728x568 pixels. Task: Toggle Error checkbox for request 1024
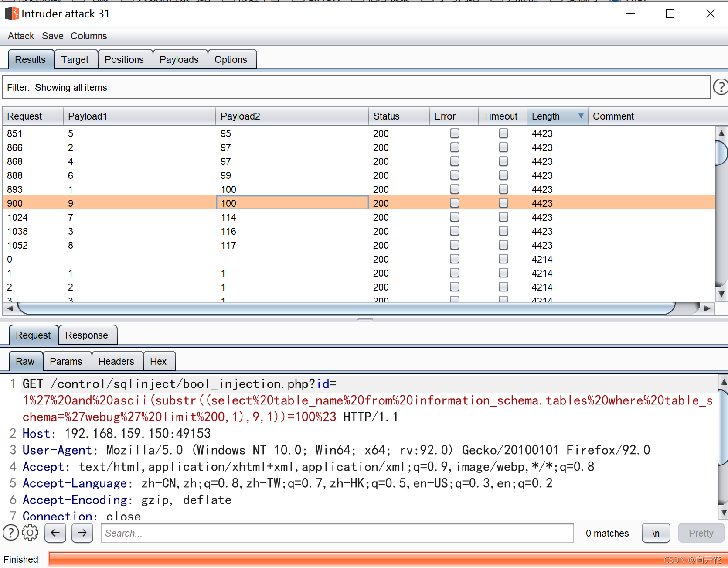point(455,217)
